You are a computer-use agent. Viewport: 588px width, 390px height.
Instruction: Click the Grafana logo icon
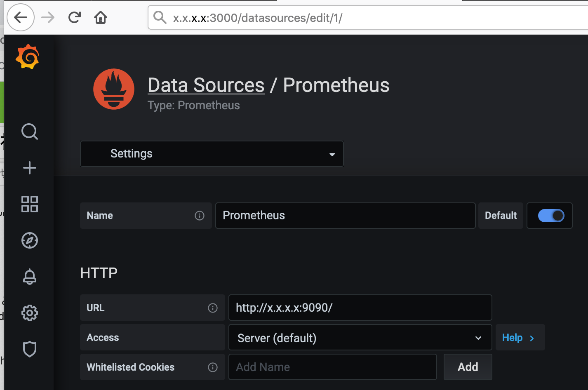[x=28, y=56]
